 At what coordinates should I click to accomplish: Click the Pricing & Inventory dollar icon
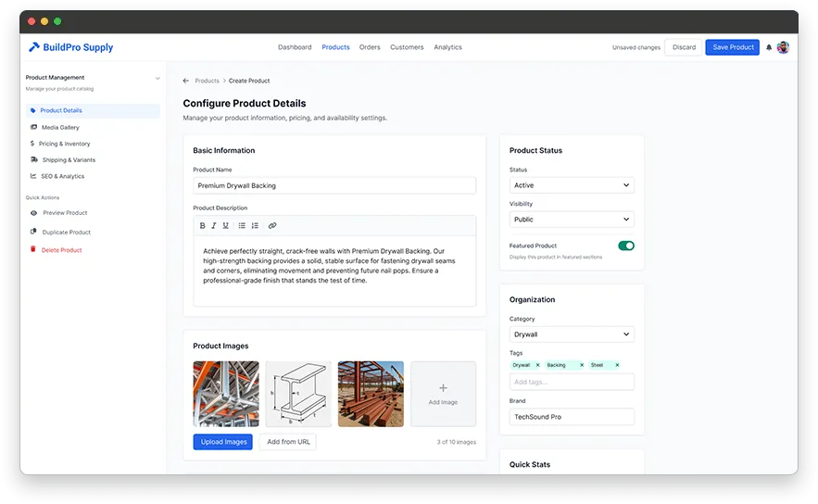point(32,144)
